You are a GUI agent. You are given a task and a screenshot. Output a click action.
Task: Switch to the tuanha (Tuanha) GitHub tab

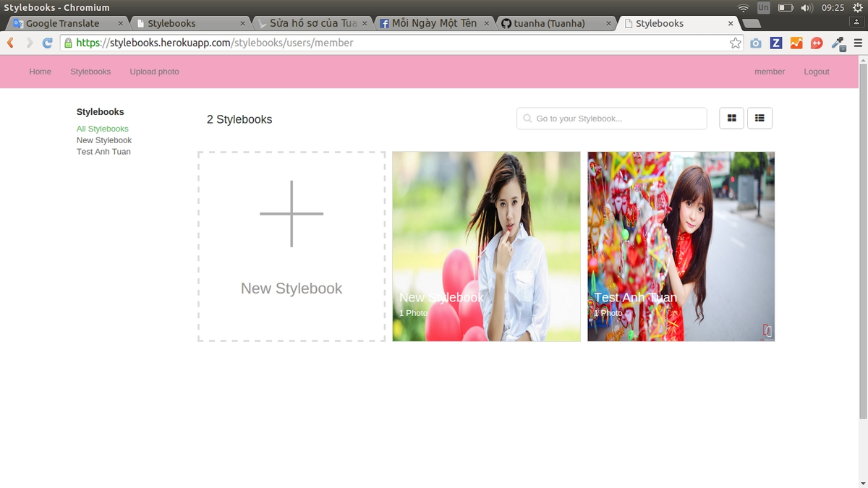click(x=556, y=23)
